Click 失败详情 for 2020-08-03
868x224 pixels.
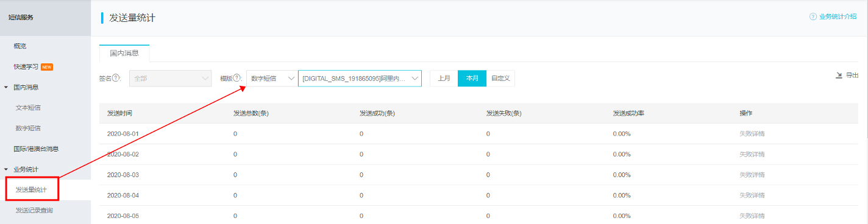(x=752, y=175)
